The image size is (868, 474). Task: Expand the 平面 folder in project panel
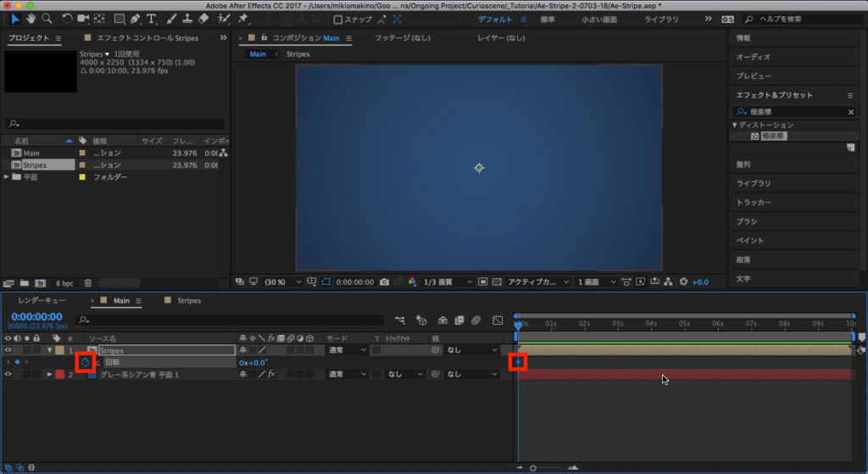(x=7, y=177)
